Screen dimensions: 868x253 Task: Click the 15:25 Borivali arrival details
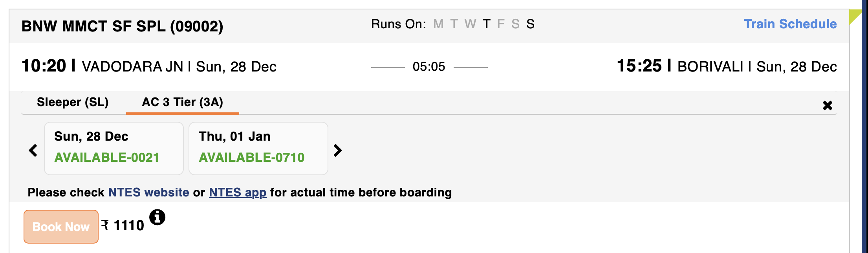(726, 66)
